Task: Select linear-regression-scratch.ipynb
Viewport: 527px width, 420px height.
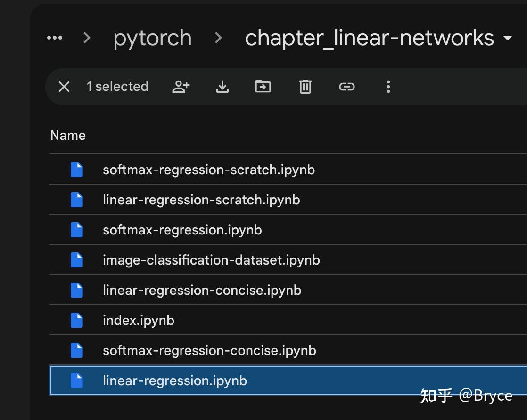Action: pos(202,200)
